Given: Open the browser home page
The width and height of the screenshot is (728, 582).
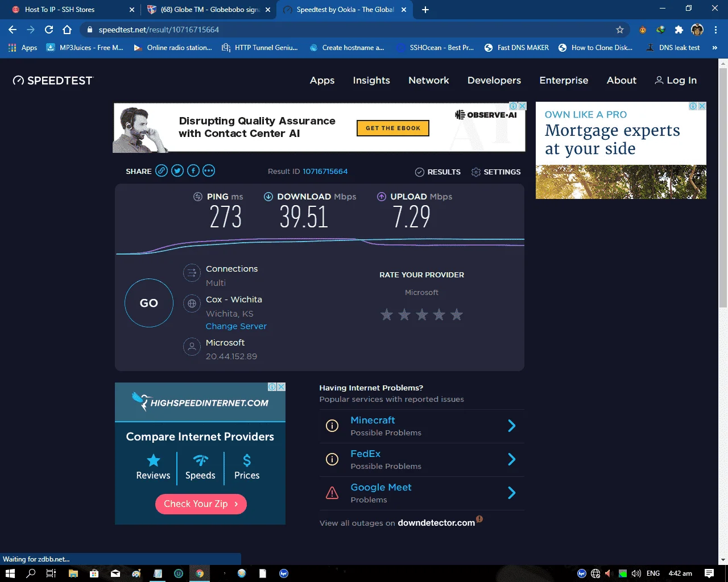Looking at the screenshot, I should [x=67, y=30].
